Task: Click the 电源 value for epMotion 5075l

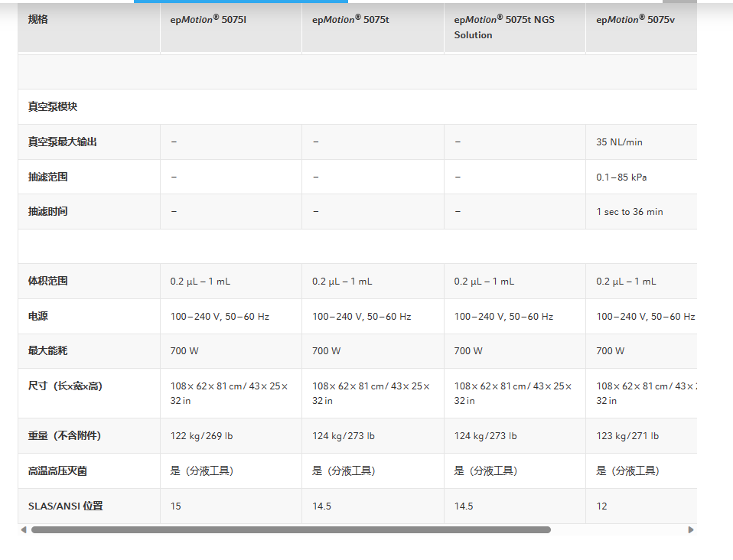Action: click(220, 317)
